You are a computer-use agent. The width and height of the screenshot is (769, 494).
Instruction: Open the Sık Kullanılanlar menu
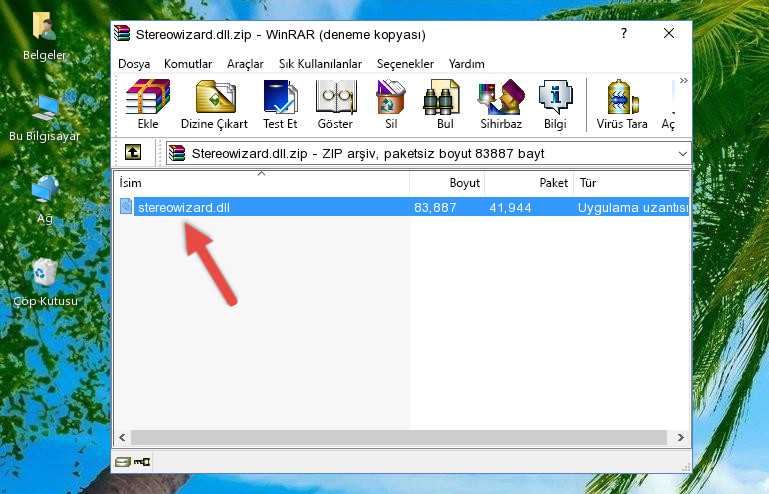click(x=320, y=64)
